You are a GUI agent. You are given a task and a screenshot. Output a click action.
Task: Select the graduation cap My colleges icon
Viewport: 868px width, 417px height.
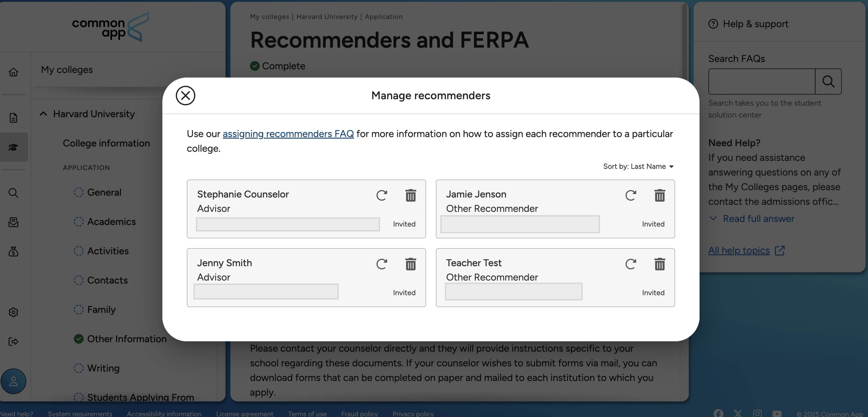pyautogui.click(x=13, y=147)
